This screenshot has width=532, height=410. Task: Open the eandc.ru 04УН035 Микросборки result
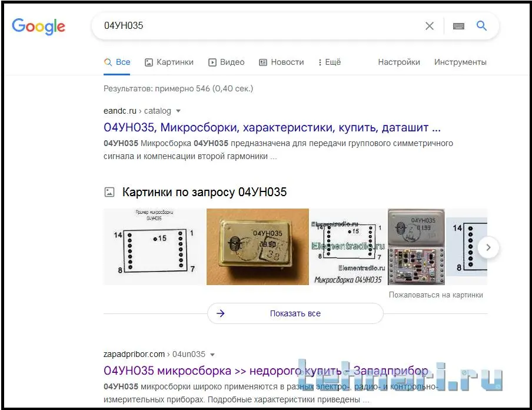coord(272,127)
